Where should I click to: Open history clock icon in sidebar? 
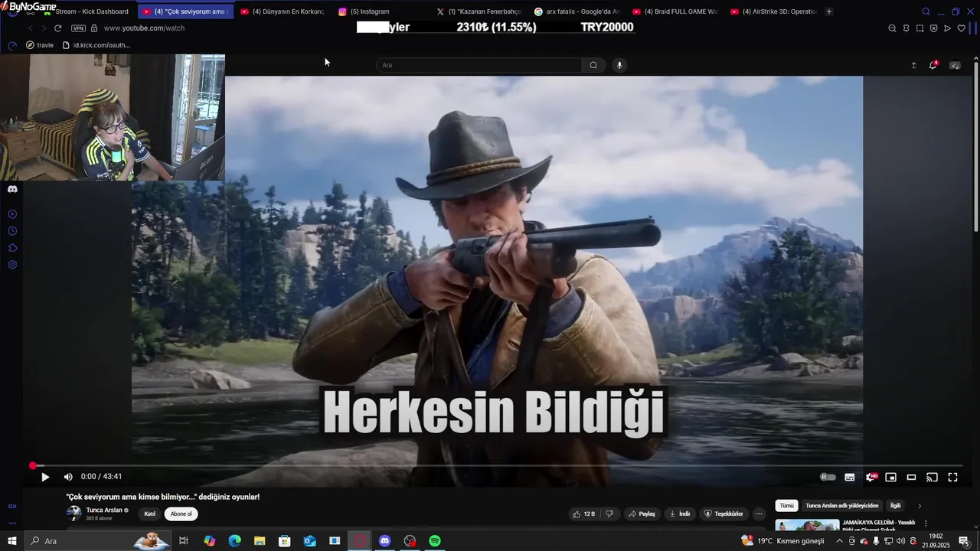12,231
